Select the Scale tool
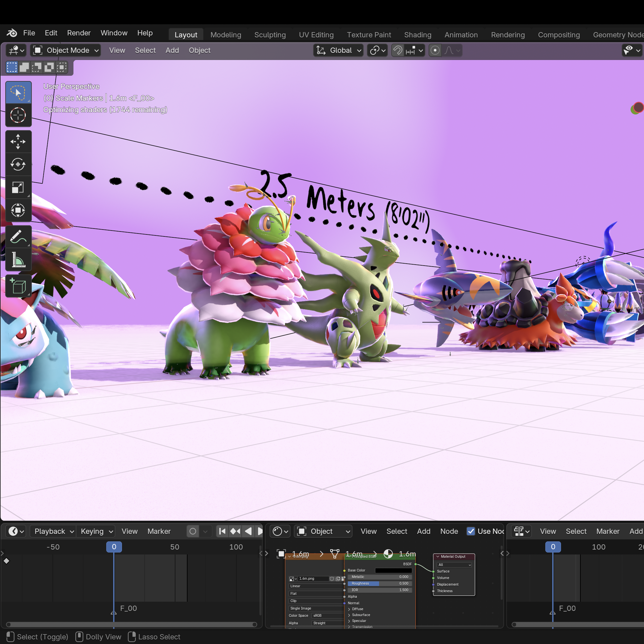The height and width of the screenshot is (644, 644). [18, 187]
